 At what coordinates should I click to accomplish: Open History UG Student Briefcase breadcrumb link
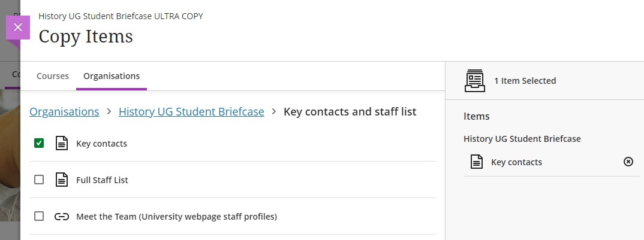coord(191,111)
